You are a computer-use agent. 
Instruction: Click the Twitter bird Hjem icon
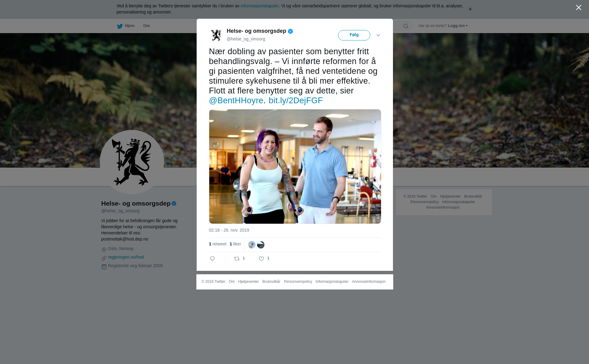pos(120,26)
